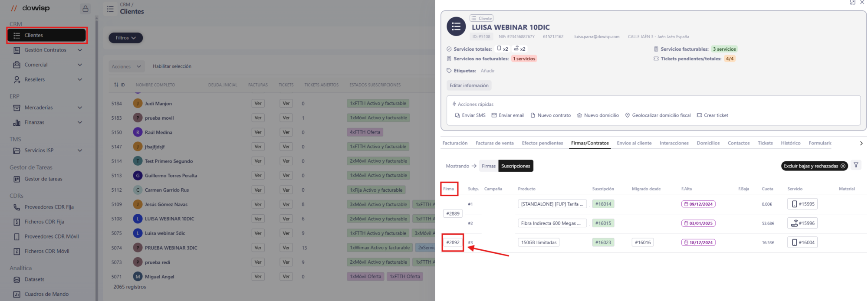This screenshot has height=301, width=868.
Task: Expand Gestión Contratos submenu
Action: click(80, 50)
